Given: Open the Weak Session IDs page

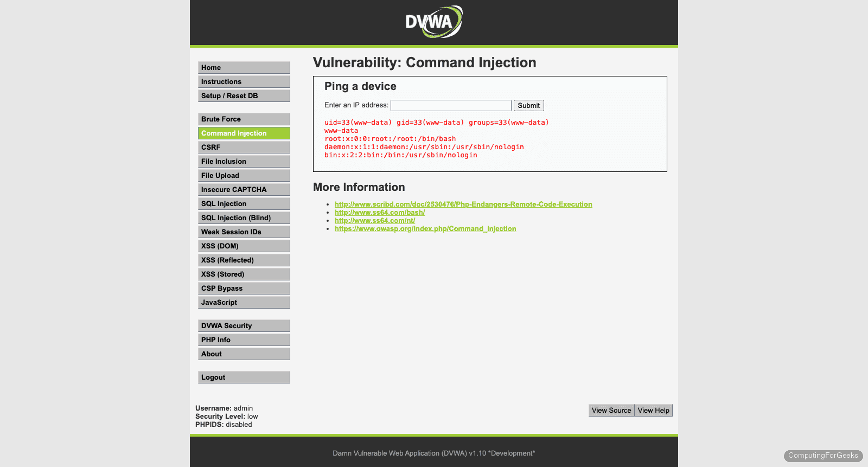Looking at the screenshot, I should coord(244,232).
